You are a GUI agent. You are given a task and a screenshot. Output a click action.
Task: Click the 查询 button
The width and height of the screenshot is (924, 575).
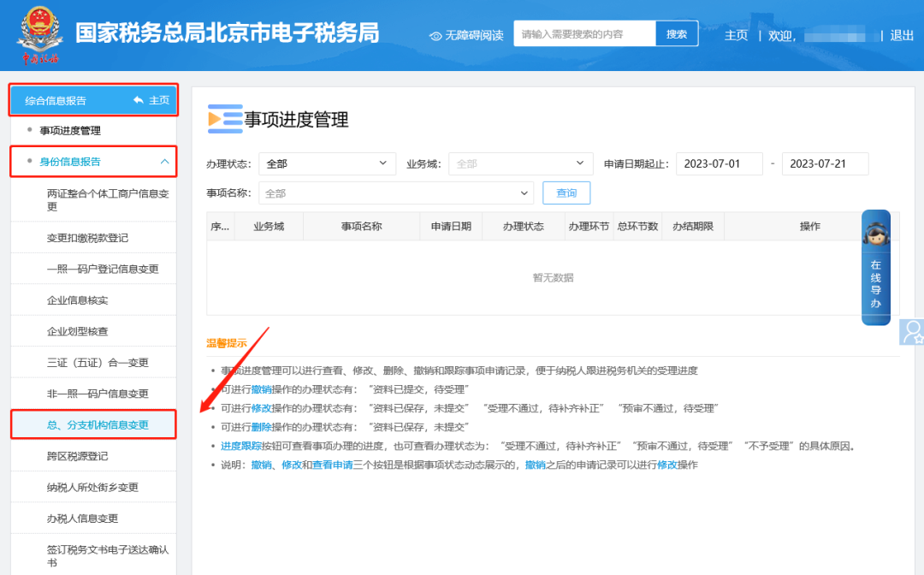(566, 193)
